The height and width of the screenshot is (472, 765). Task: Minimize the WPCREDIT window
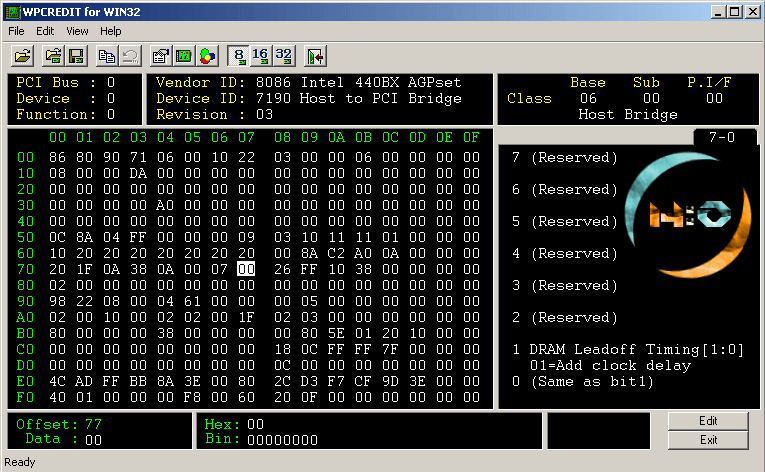click(717, 12)
